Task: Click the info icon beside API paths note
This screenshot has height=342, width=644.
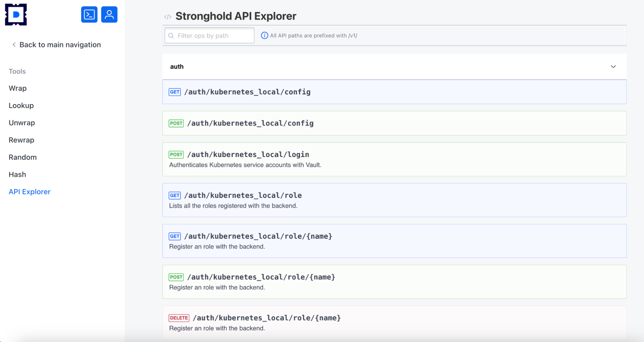Action: (264, 35)
